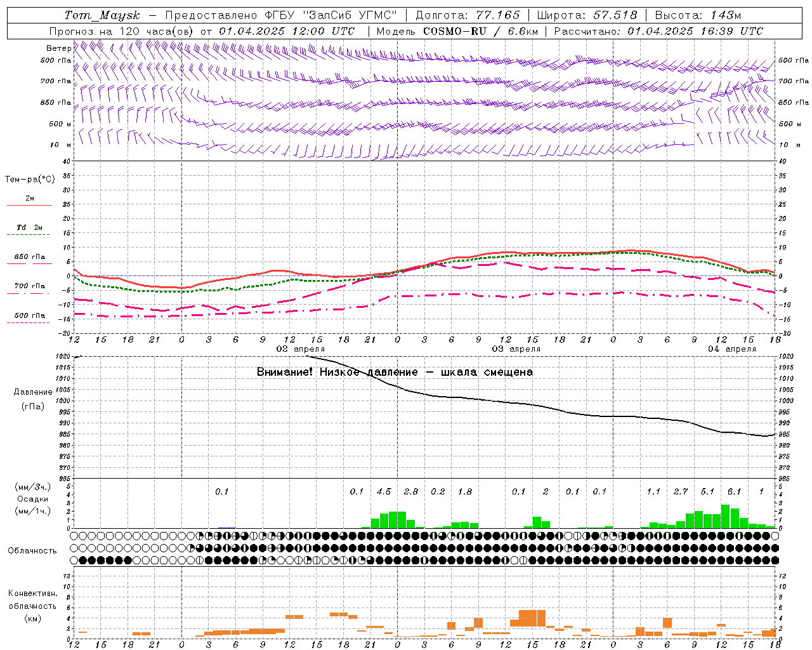Click the Долгота: 77.165 value
812x650 pixels.
[x=468, y=15]
